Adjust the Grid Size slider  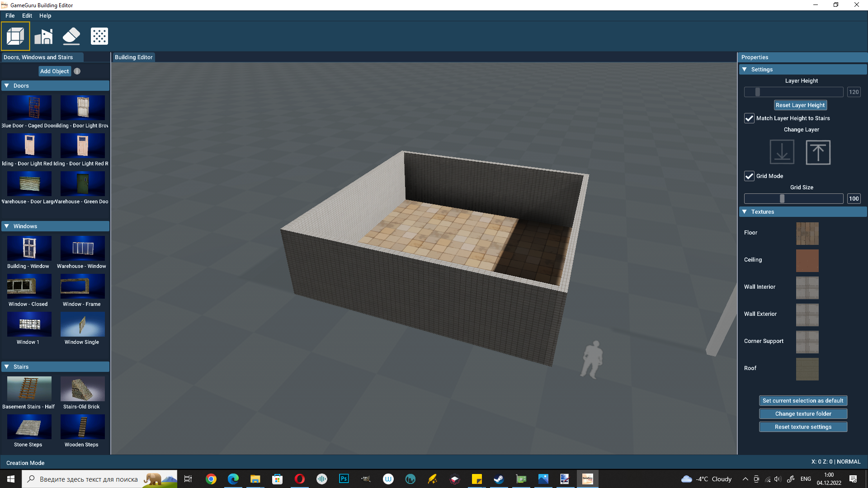pyautogui.click(x=782, y=198)
